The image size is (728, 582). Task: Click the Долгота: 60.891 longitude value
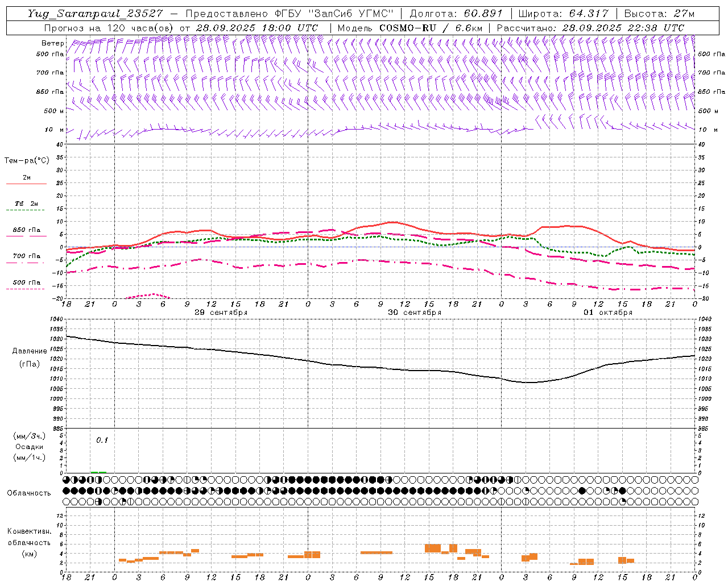456,14
